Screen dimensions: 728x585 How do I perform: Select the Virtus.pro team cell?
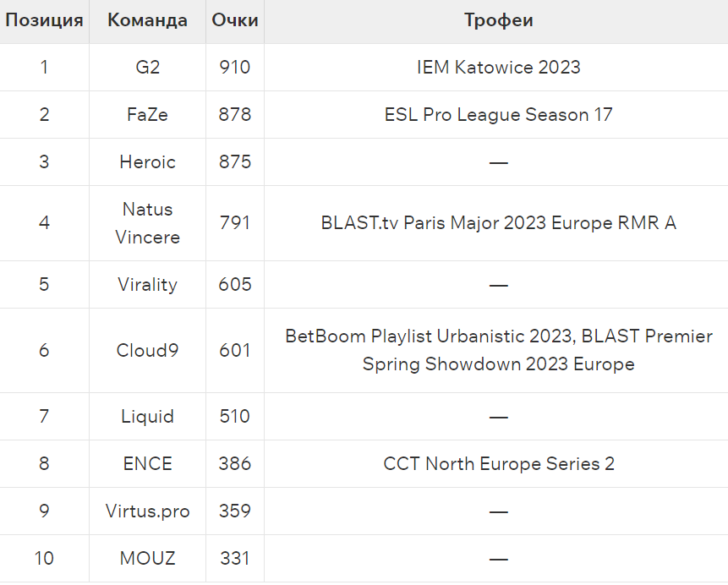(147, 511)
